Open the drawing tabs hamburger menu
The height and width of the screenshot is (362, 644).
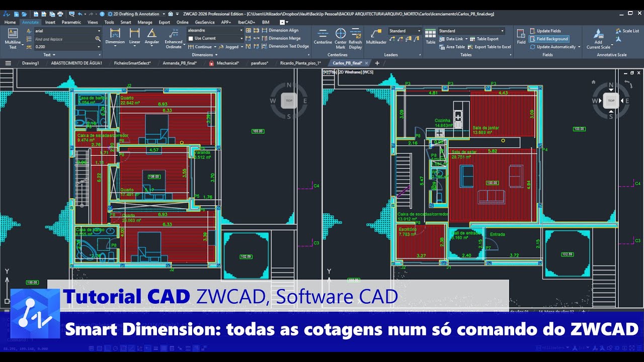point(8,63)
